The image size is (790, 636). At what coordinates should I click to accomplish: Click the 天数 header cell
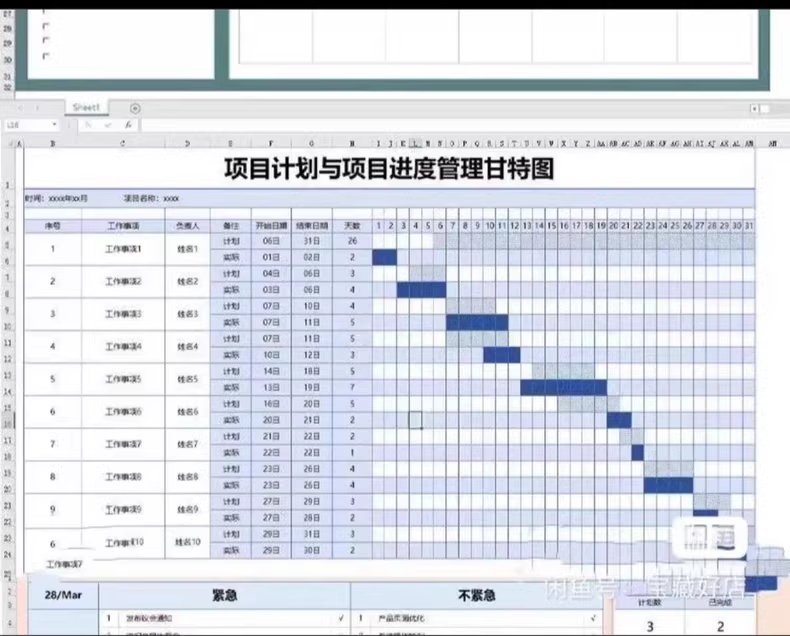click(352, 226)
